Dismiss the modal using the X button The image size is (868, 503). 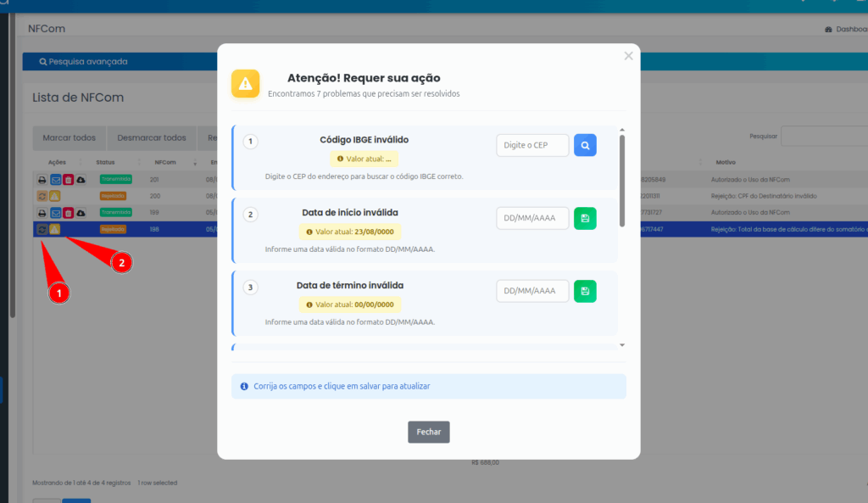click(x=628, y=56)
